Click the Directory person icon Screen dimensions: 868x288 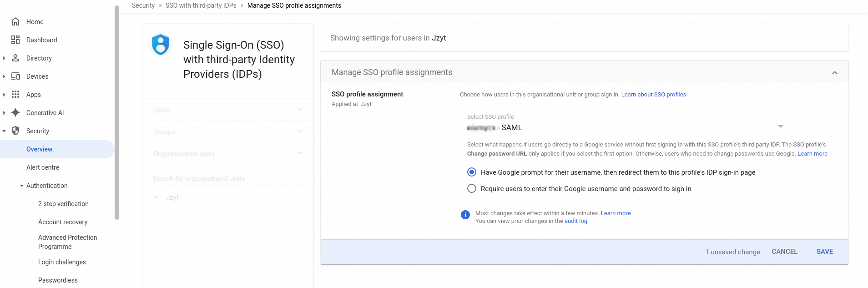click(x=15, y=58)
